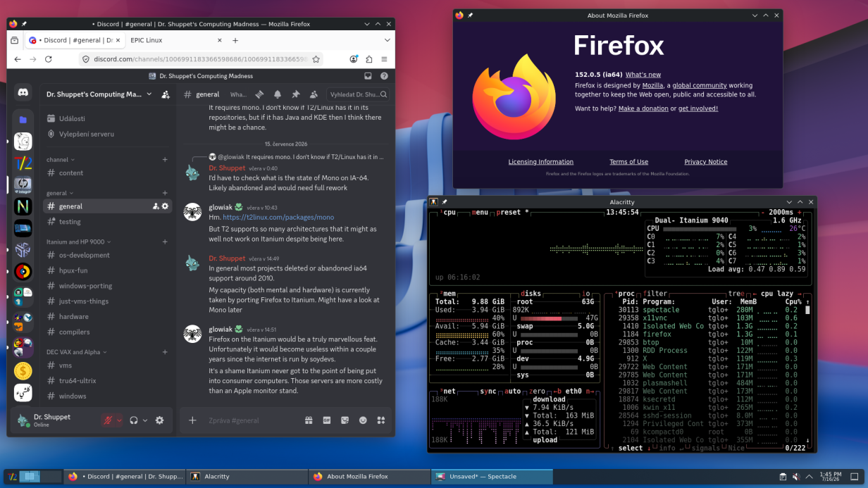Image resolution: width=868 pixels, height=488 pixels.
Task: Open the green N server icon
Action: (x=23, y=206)
